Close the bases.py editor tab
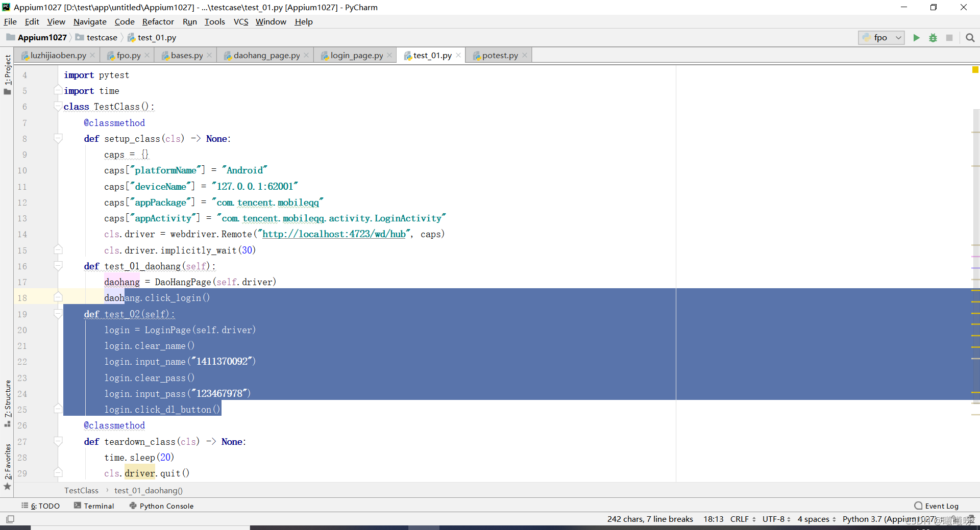The image size is (980, 530). 209,55
